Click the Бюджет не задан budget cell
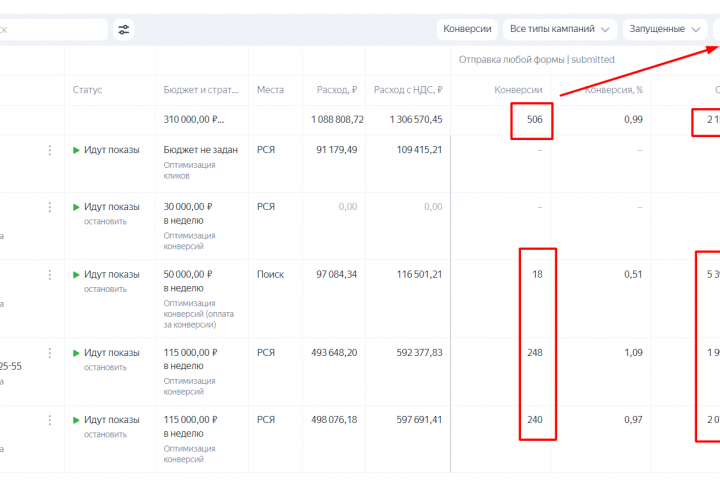Screen dimensions: 720x480 click(201, 150)
